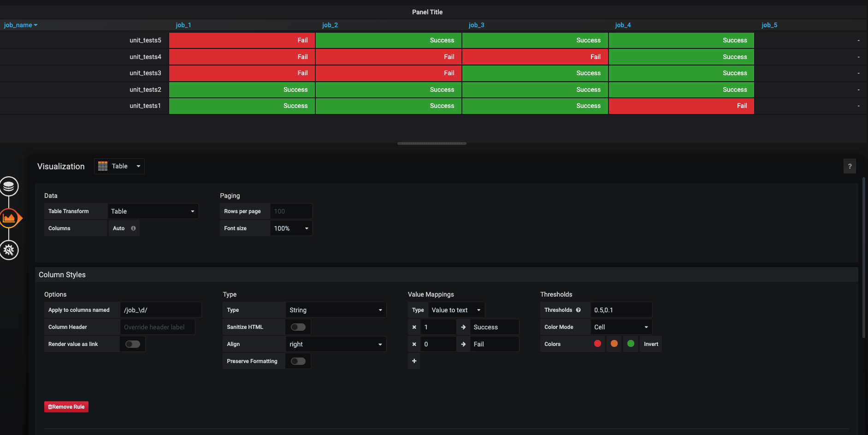
Task: Click the unit_tests2 row label
Action: [x=145, y=89]
